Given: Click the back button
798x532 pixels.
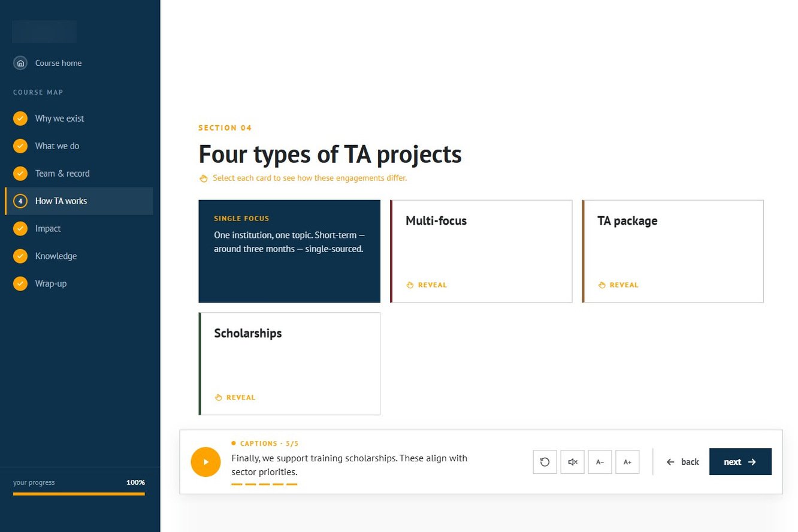Looking at the screenshot, I should click(x=682, y=462).
